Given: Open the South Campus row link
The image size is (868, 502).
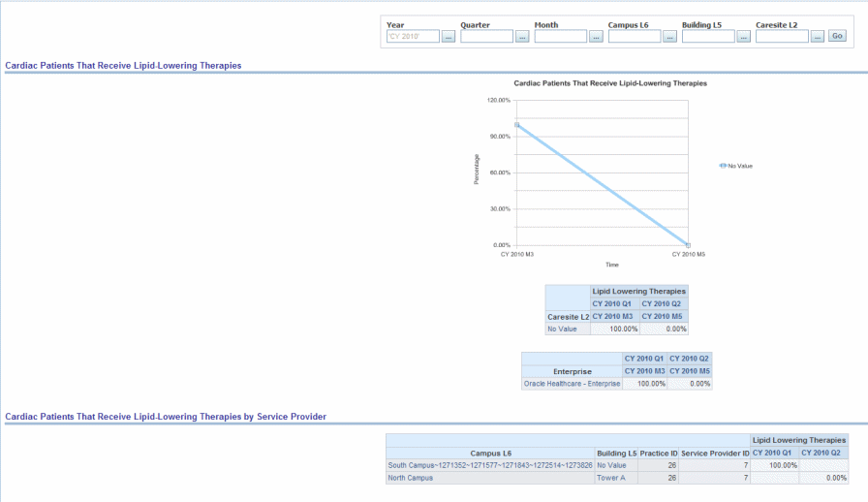Looking at the screenshot, I should pos(490,465).
